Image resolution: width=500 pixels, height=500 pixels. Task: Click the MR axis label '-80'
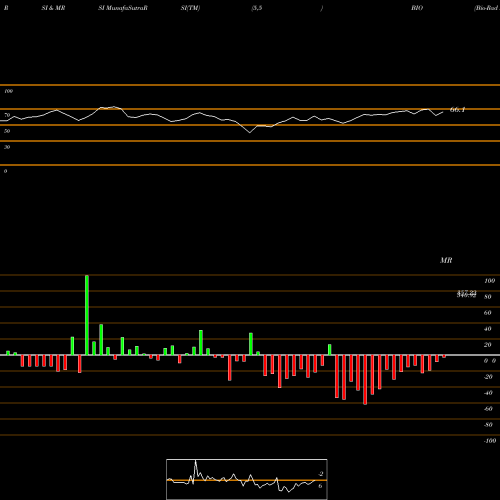tap(488, 425)
